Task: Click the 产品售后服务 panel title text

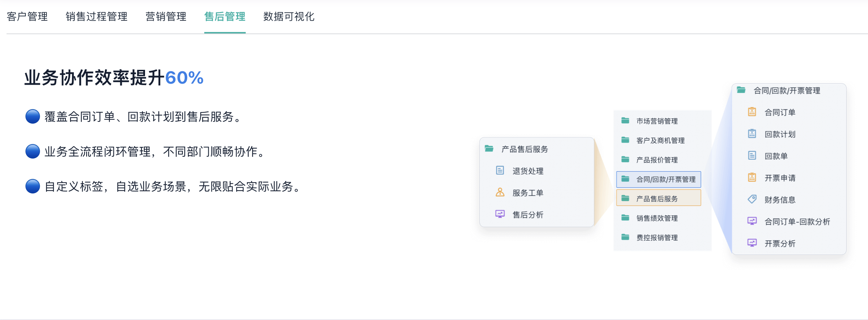Action: (525, 149)
